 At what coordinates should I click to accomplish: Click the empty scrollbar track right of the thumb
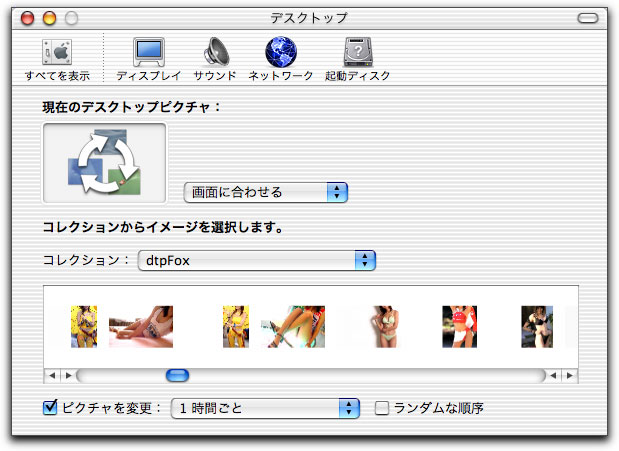click(360, 376)
